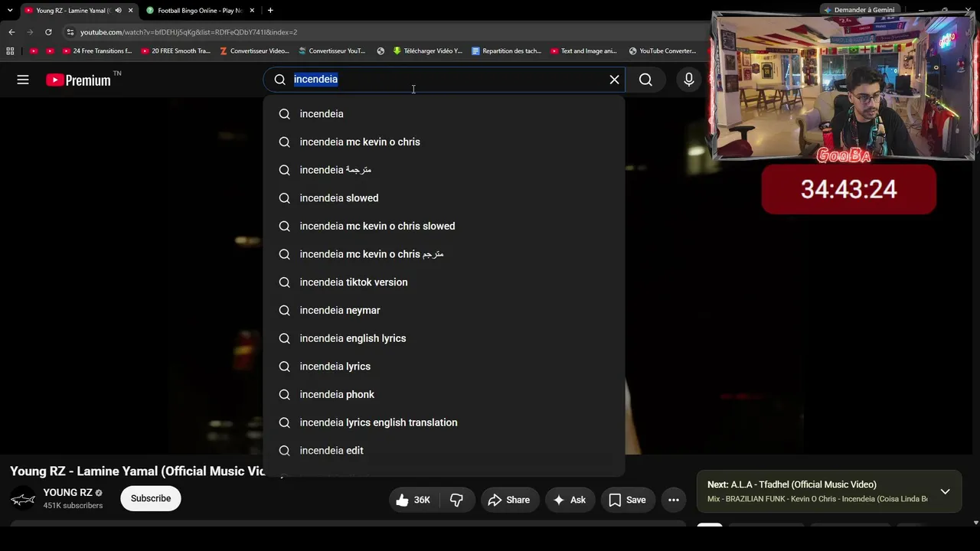Click the Demander à Gemini button
This screenshot has height=551, width=980.
(858, 10)
